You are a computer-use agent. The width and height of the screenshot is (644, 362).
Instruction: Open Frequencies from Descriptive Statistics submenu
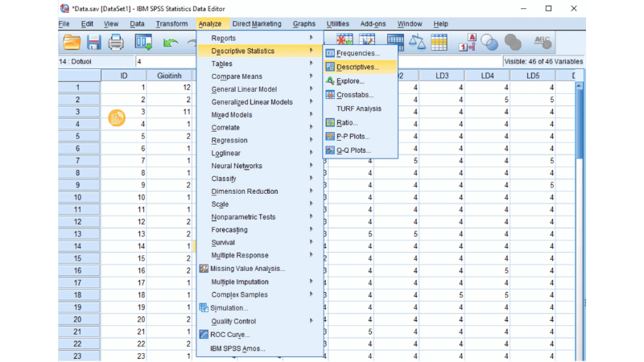point(356,53)
